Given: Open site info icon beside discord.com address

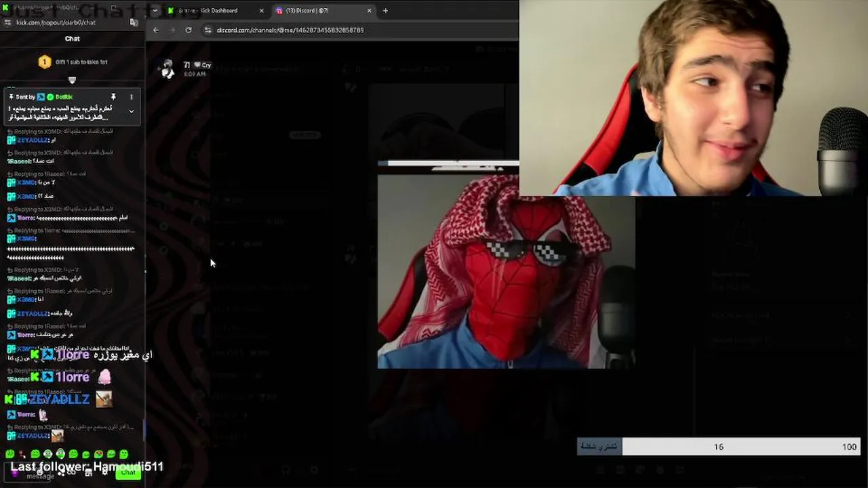Looking at the screenshot, I should click(x=208, y=30).
